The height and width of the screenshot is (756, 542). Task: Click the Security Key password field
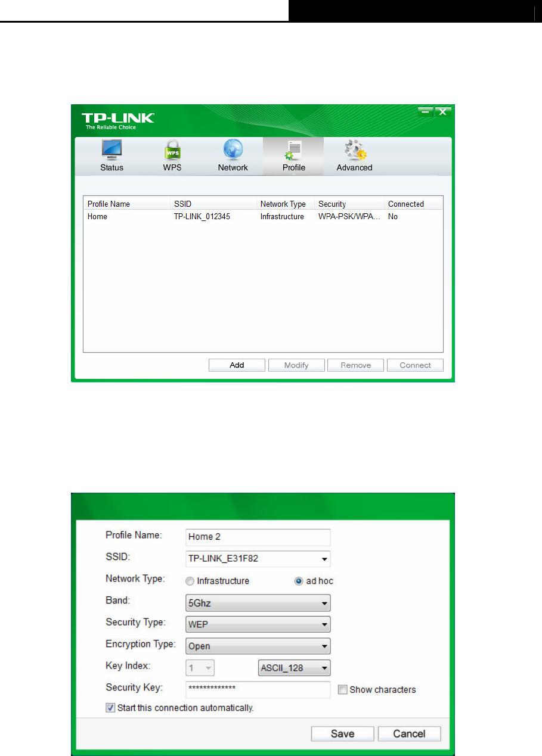(258, 689)
